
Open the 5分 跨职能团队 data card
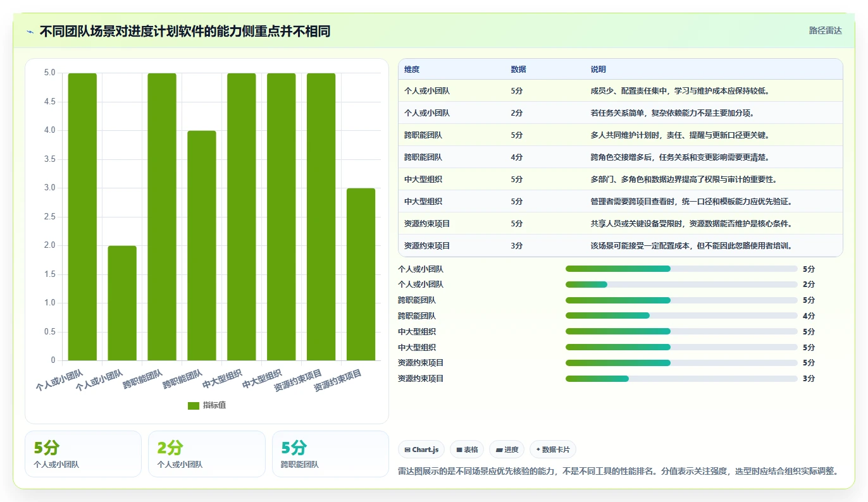[x=330, y=454]
